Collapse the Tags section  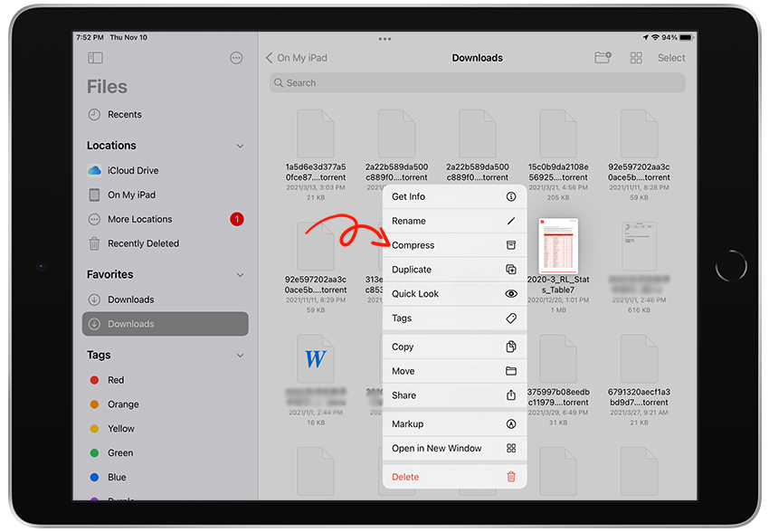pyautogui.click(x=240, y=355)
